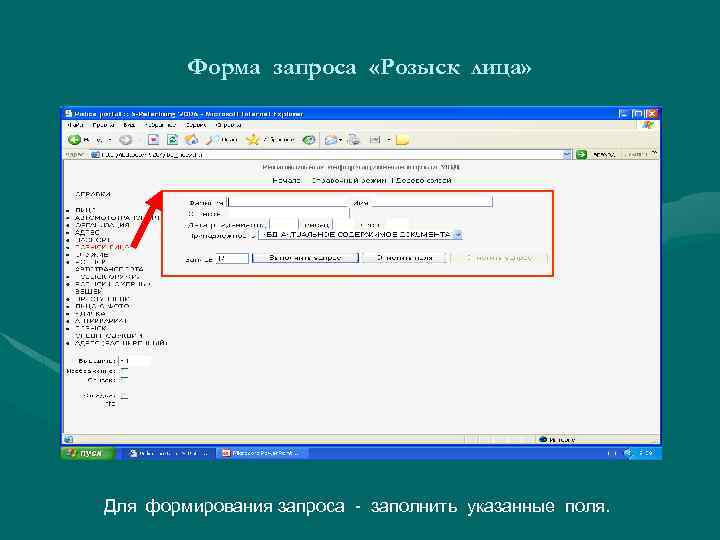
Task: Click the Mail envelope icon
Action: coord(331,140)
